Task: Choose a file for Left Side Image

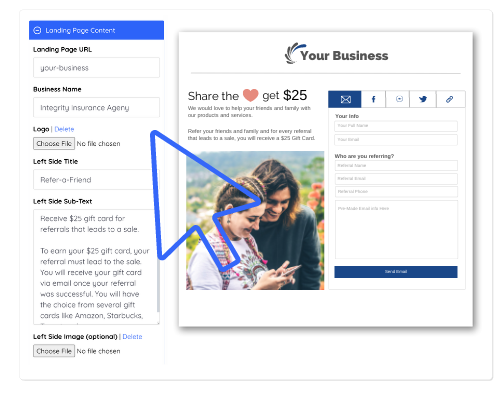Action: click(x=54, y=351)
